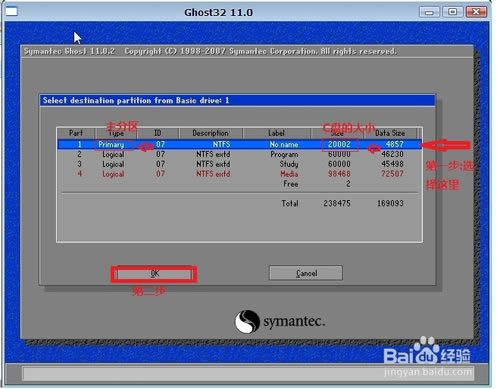Maximize the Ghost32 11.0 window
The height and width of the screenshot is (389, 500).
[452, 12]
